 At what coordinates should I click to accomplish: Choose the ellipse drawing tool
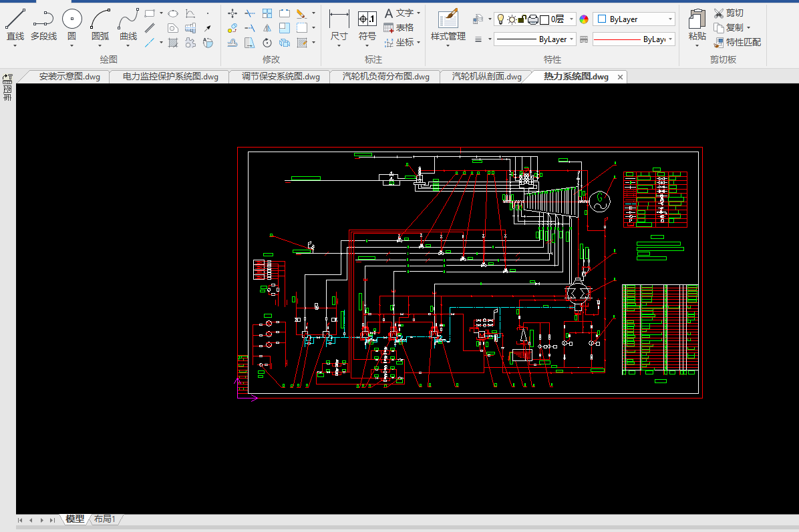(173, 13)
